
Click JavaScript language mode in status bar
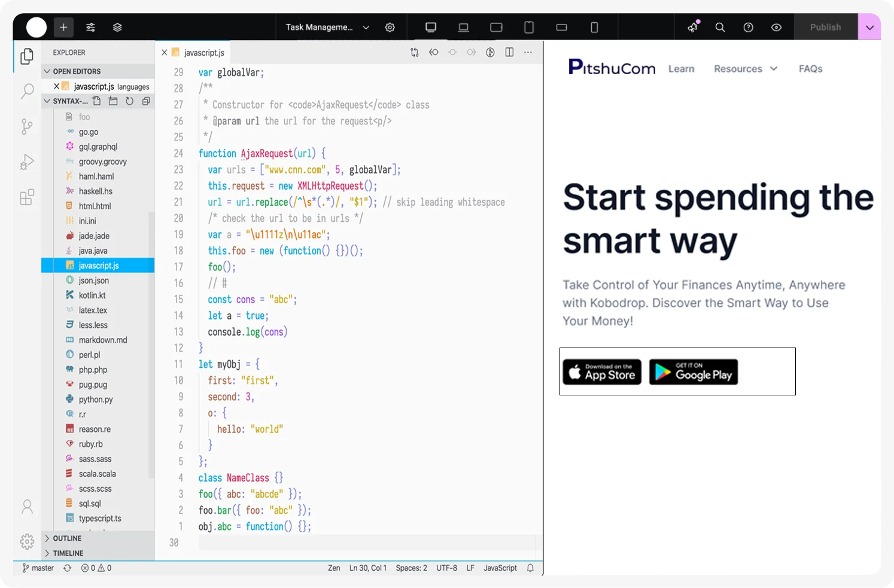[x=500, y=568]
